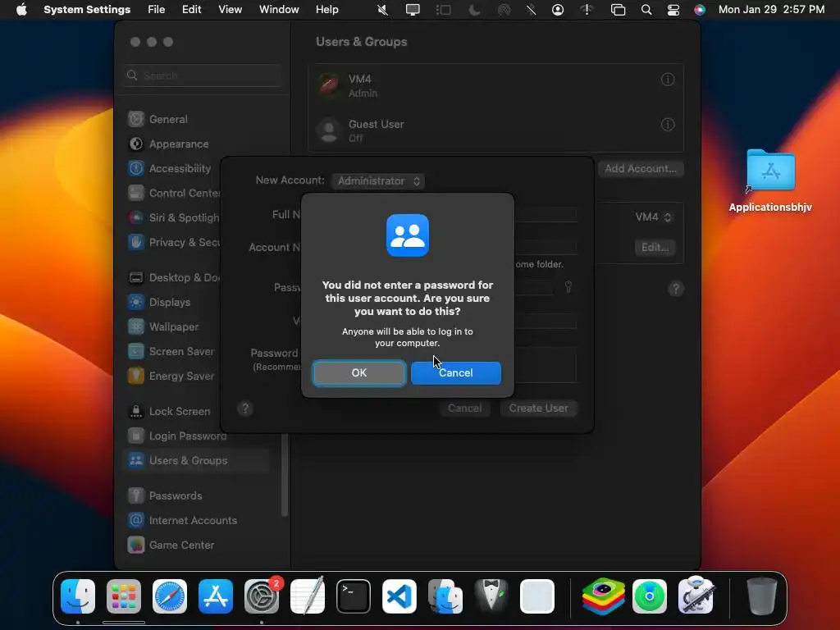Open Desktop & Dock settings

(x=172, y=277)
